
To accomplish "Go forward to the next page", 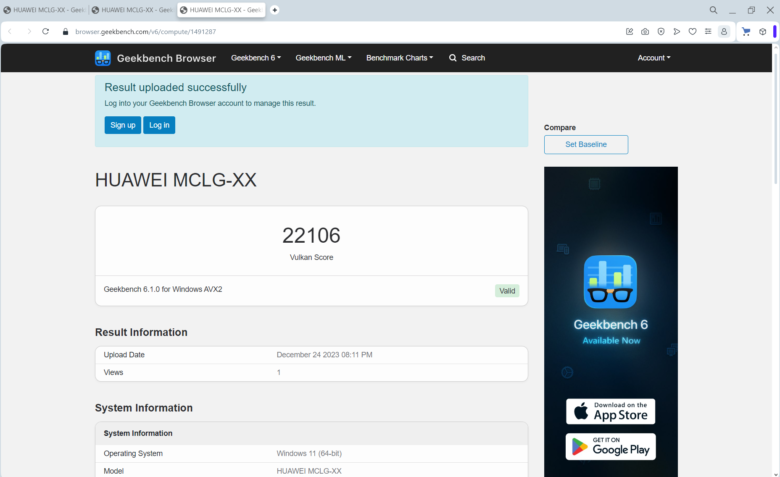I will [x=29, y=31].
